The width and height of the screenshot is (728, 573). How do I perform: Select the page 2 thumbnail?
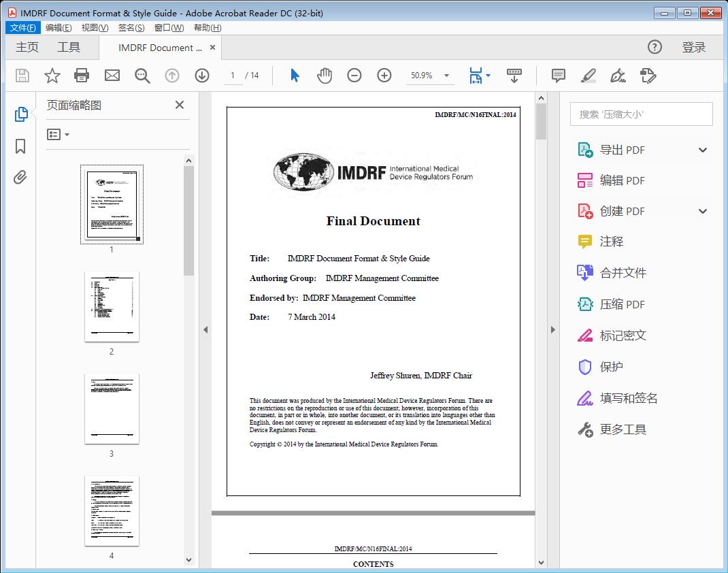[x=111, y=306]
